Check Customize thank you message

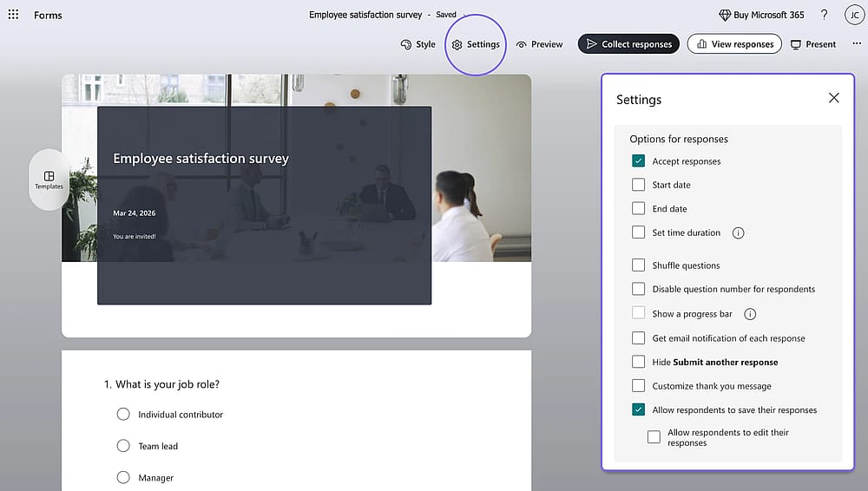[638, 385]
